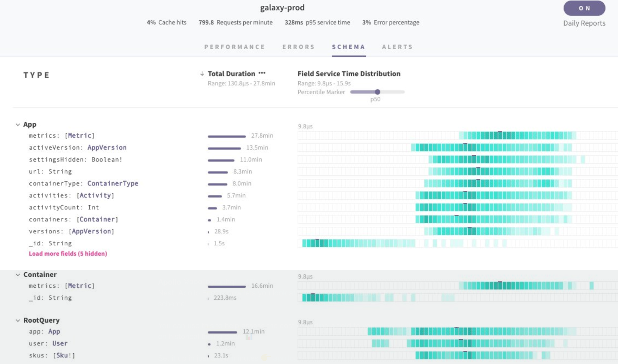
Task: Collapse the Container type section
Action: 18,275
